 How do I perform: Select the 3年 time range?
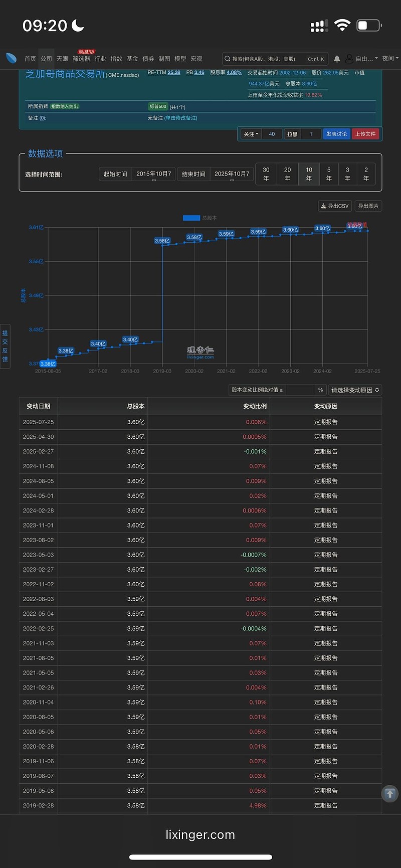[347, 174]
